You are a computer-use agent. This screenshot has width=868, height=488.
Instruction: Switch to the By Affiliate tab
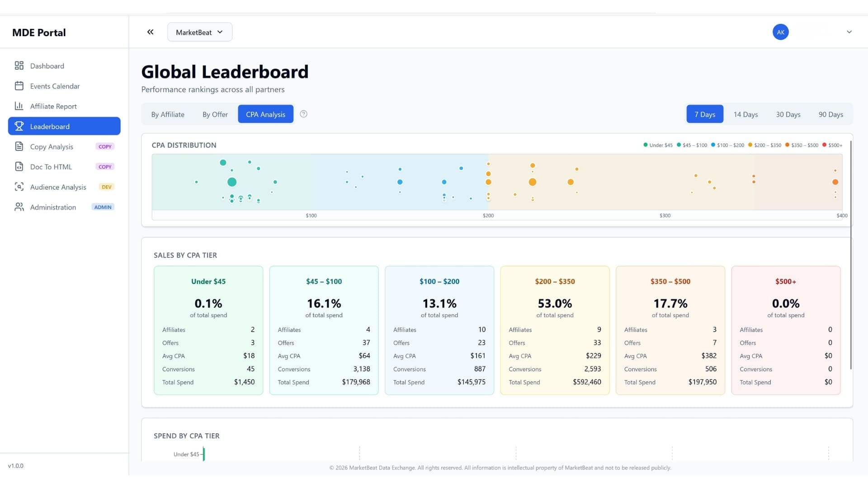tap(168, 114)
